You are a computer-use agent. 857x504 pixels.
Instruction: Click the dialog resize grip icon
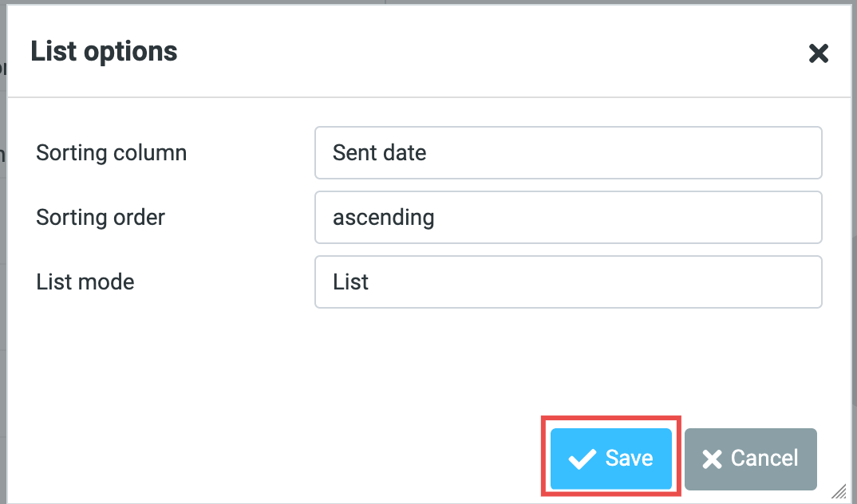pyautogui.click(x=839, y=491)
